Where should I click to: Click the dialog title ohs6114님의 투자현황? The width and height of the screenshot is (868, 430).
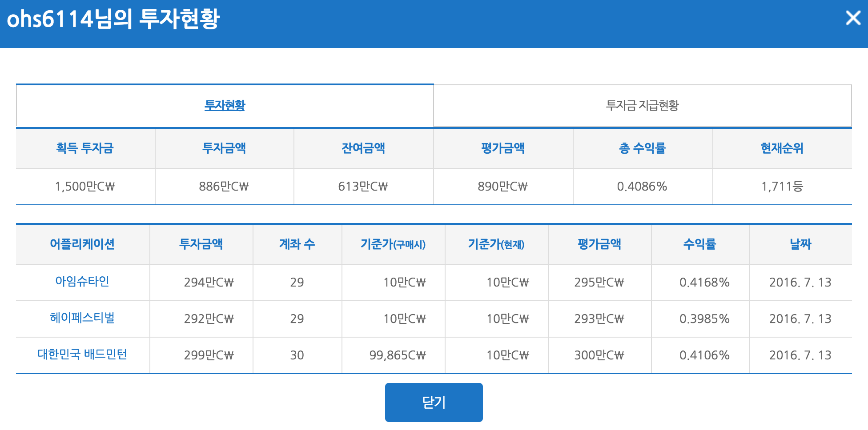click(113, 19)
